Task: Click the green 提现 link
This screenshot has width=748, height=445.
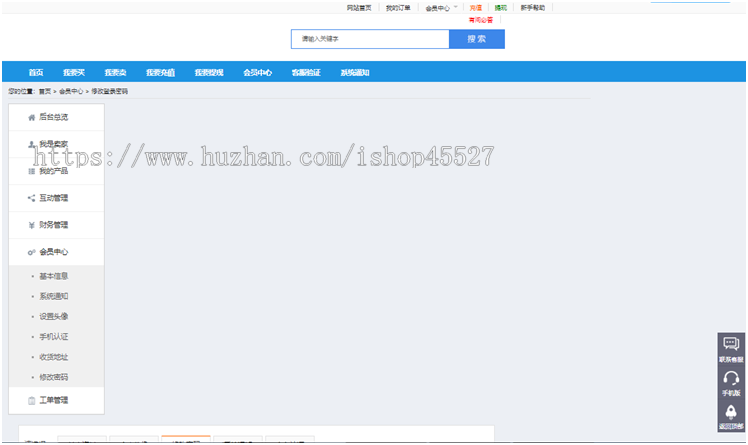Action: point(500,8)
